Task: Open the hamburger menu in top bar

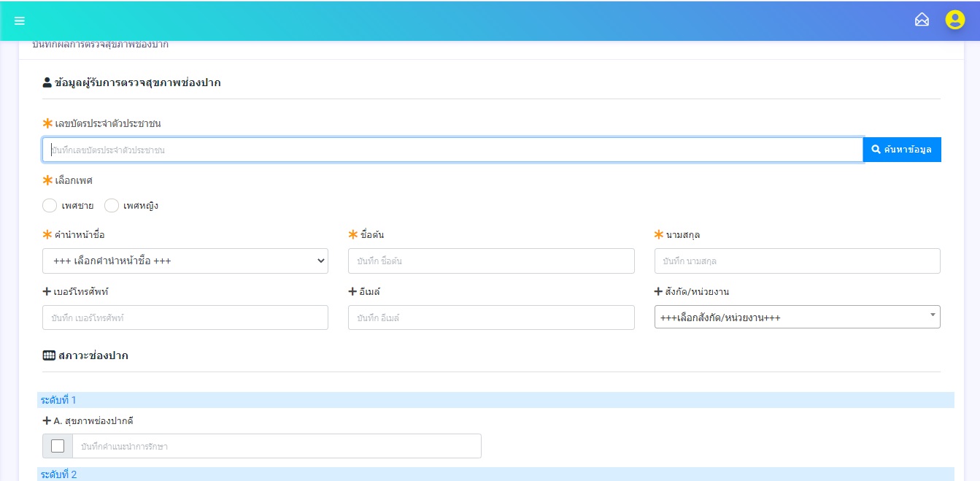Action: (20, 20)
